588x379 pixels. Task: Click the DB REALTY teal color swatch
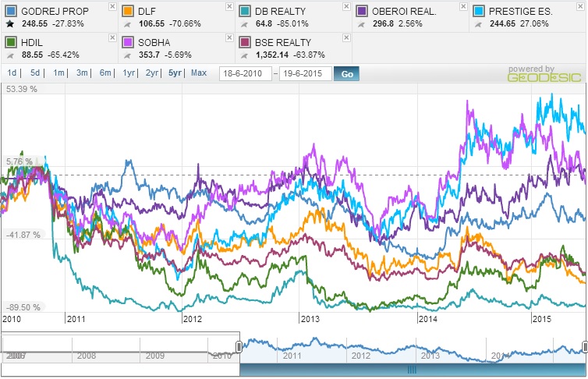[x=245, y=12]
